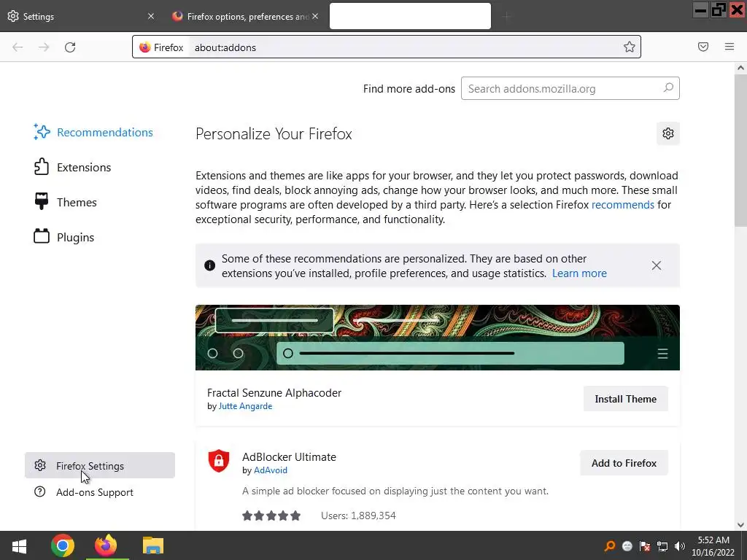The height and width of the screenshot is (560, 747).
Task: Bookmark this page with the star icon
Action: click(630, 47)
